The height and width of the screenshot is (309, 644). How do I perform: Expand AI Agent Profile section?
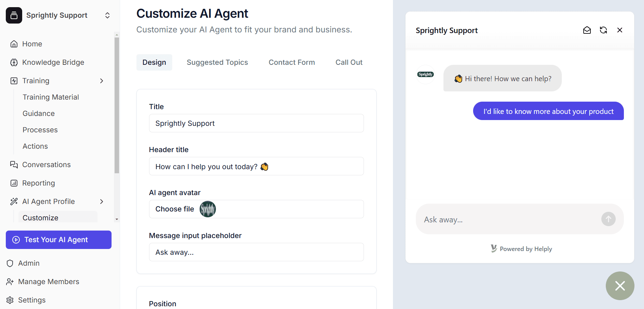click(x=101, y=201)
